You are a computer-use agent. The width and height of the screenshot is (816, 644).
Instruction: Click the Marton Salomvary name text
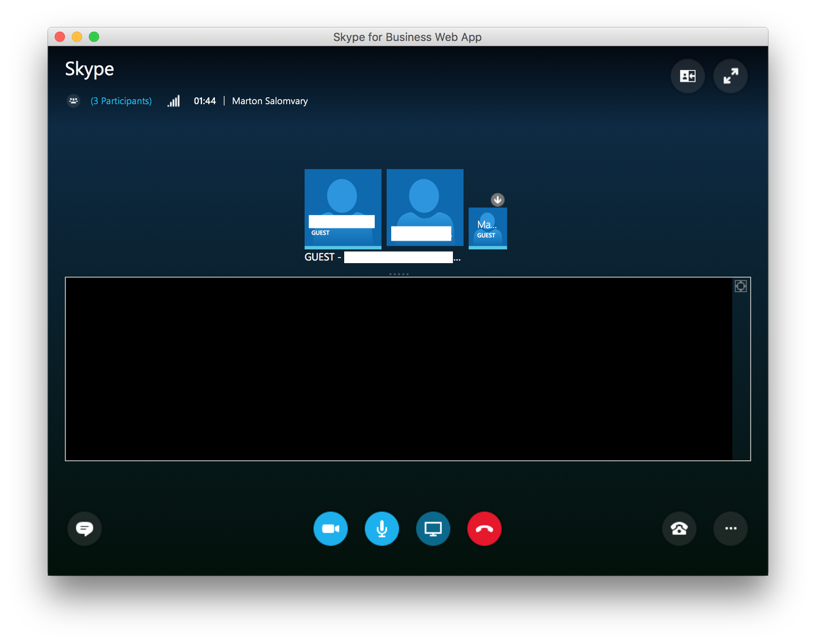pyautogui.click(x=270, y=101)
